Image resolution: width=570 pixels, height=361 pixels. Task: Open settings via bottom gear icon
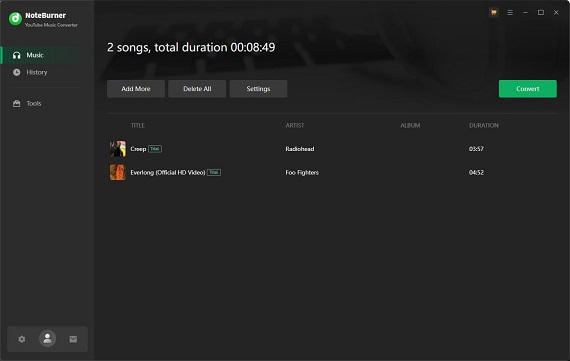click(x=22, y=339)
